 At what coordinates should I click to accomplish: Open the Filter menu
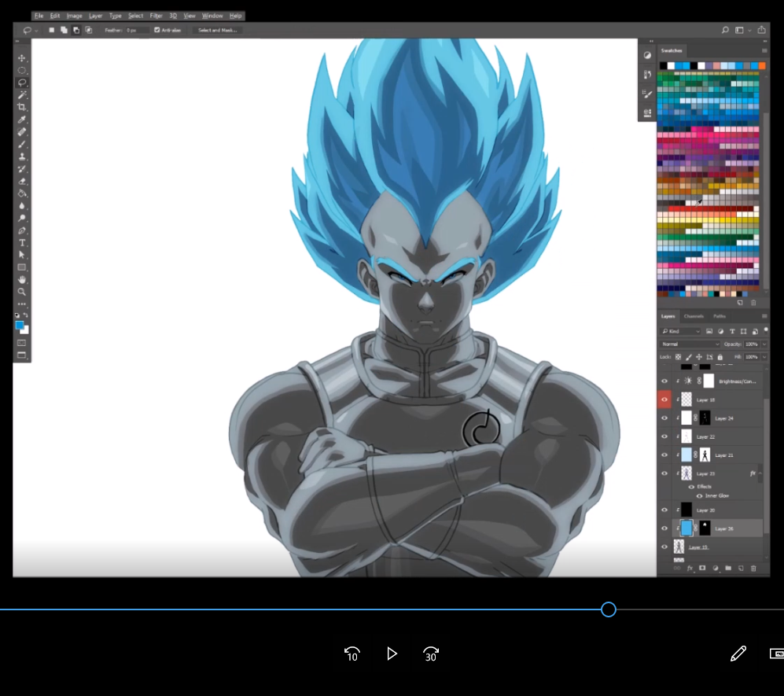pos(156,16)
